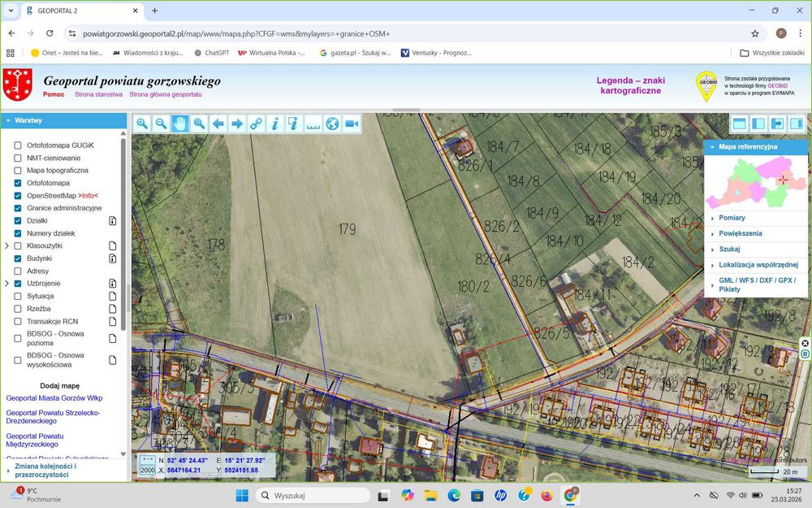812x508 pixels.
Task: Open Strona starostwa link
Action: (x=98, y=94)
